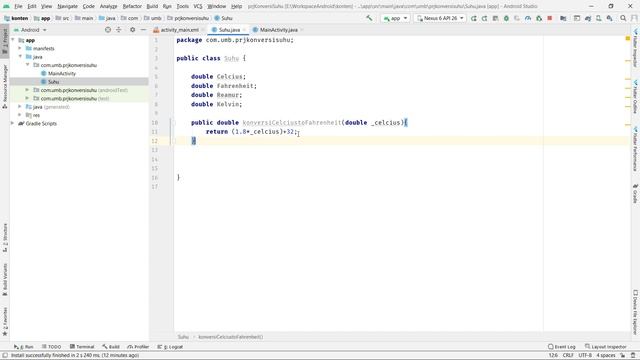
Task: Toggle the Build Variants side tab
Action: coord(5,280)
